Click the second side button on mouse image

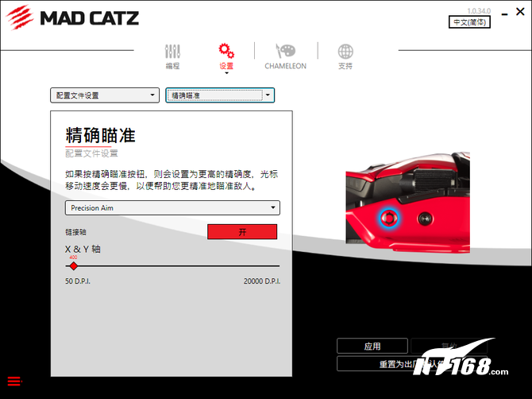[426, 219]
